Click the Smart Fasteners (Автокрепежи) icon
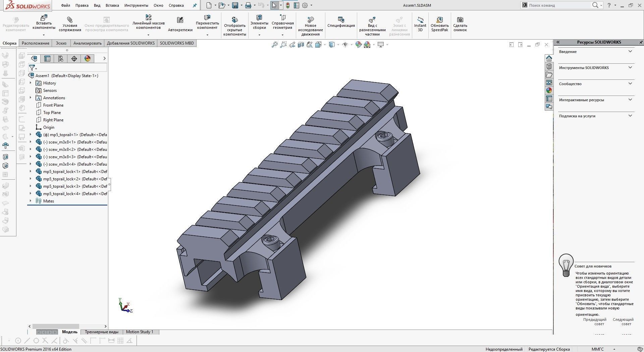This screenshot has width=644, height=352. [180, 20]
